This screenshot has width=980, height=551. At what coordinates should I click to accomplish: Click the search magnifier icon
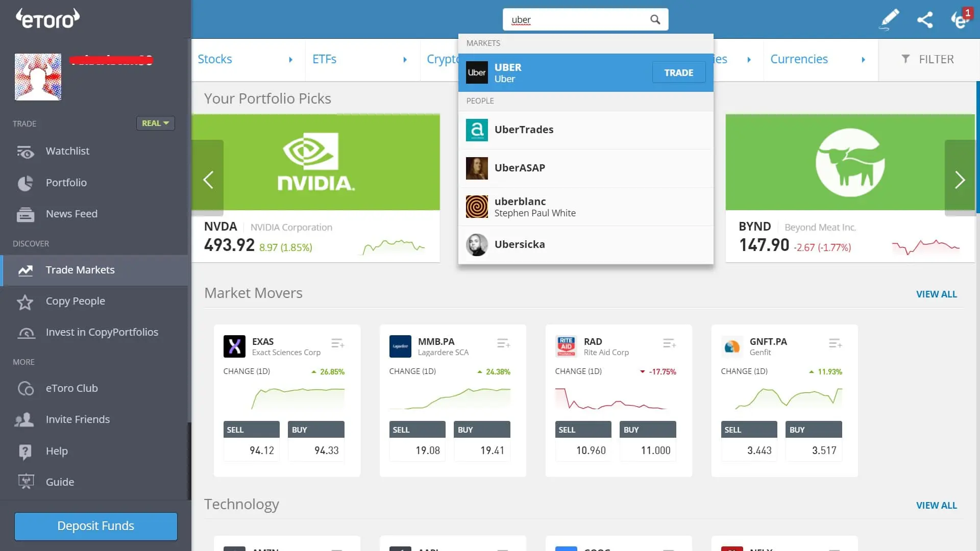(655, 19)
